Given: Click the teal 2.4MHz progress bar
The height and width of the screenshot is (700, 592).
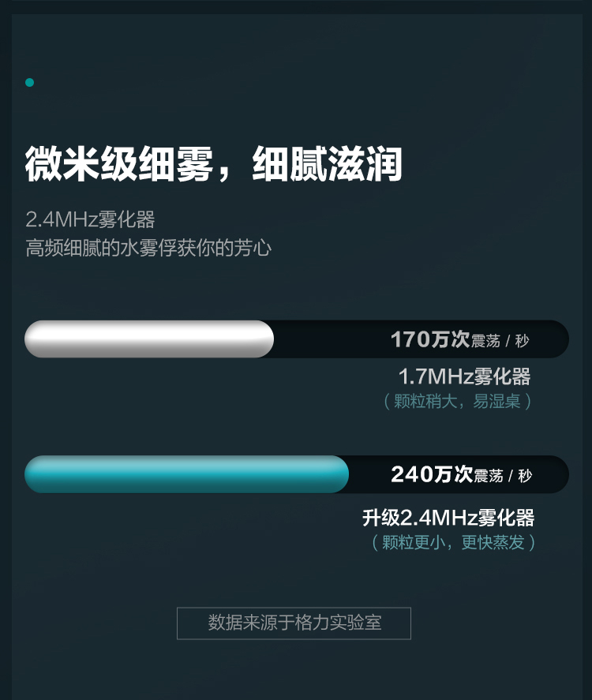Looking at the screenshot, I should (x=186, y=474).
